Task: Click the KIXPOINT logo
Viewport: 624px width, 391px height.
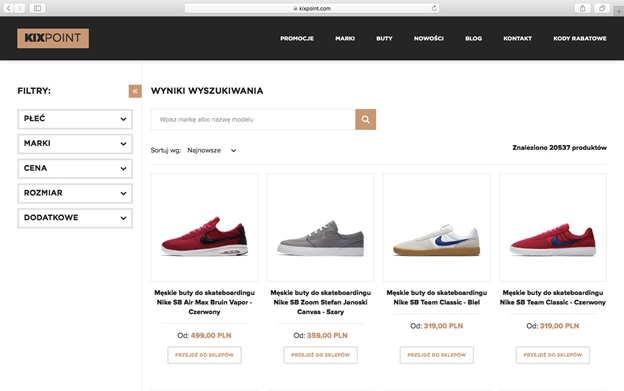Action: tap(53, 38)
